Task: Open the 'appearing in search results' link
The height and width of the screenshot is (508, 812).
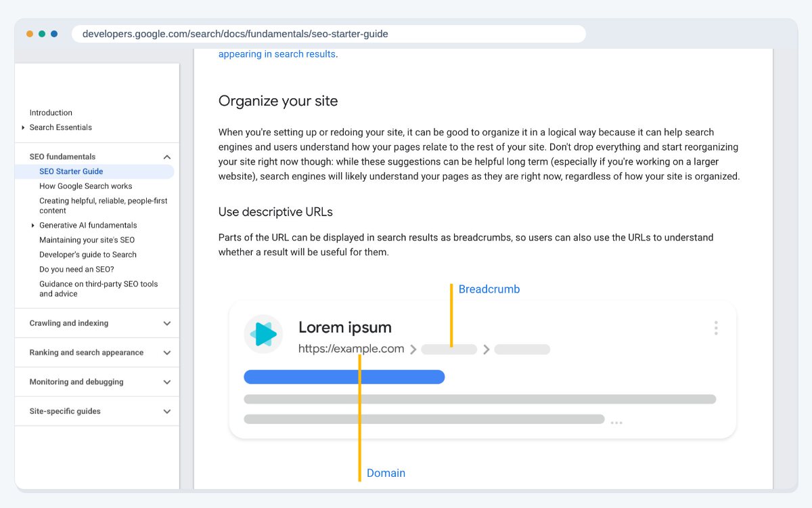Action: pos(277,54)
